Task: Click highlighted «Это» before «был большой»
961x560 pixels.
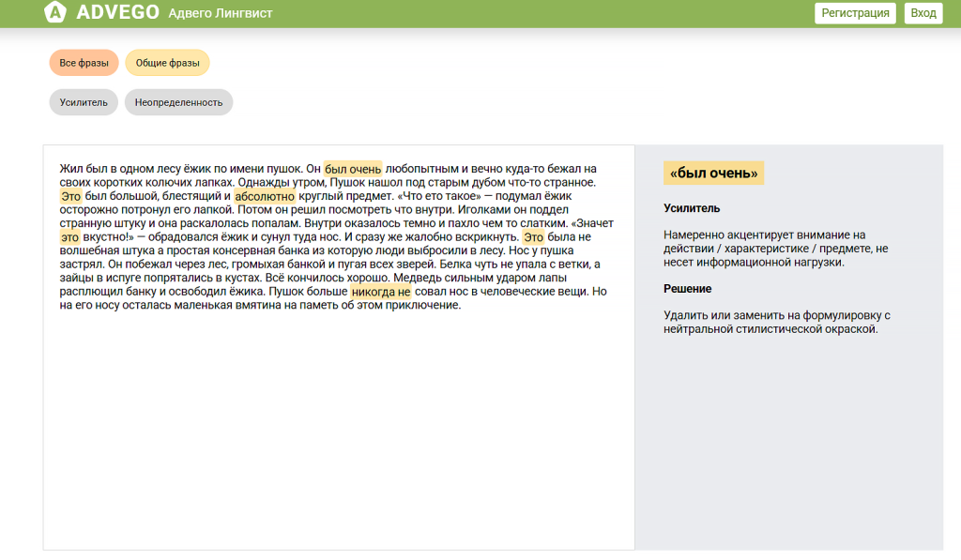Action: pyautogui.click(x=70, y=197)
